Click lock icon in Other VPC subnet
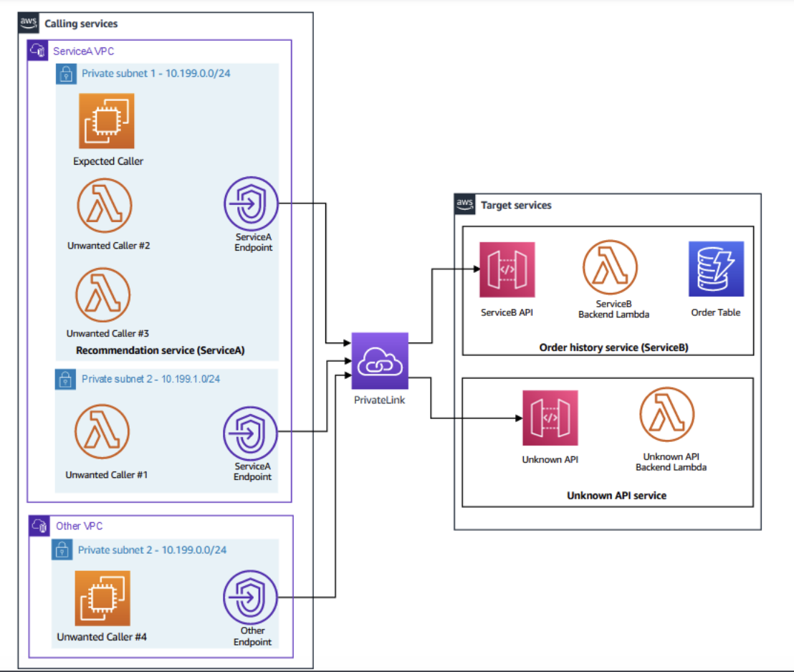This screenshot has width=794, height=672. click(62, 549)
